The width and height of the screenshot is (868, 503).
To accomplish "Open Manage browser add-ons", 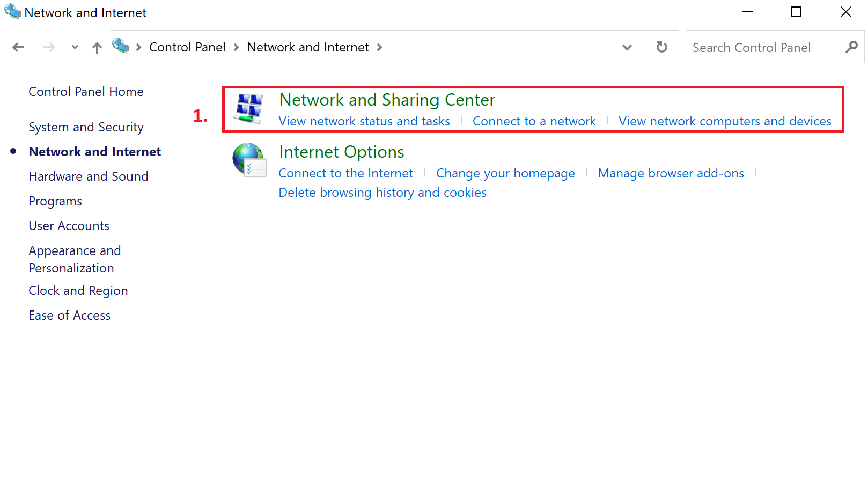I will (x=671, y=173).
